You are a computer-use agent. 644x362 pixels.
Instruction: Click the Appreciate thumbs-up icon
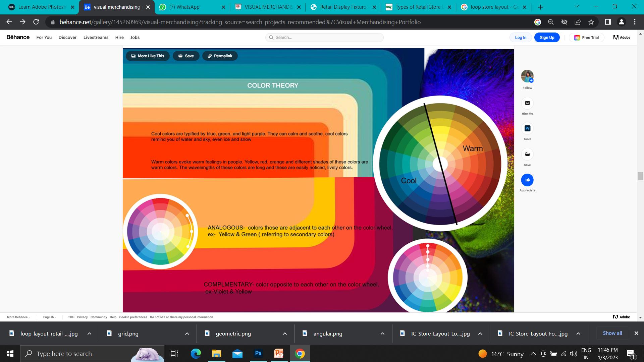pyautogui.click(x=527, y=180)
